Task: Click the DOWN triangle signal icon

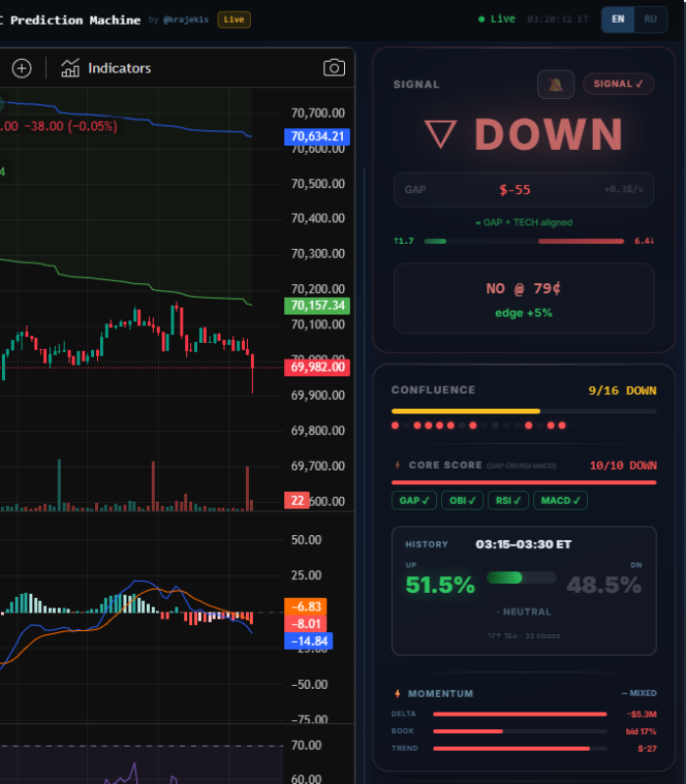Action: (440, 134)
